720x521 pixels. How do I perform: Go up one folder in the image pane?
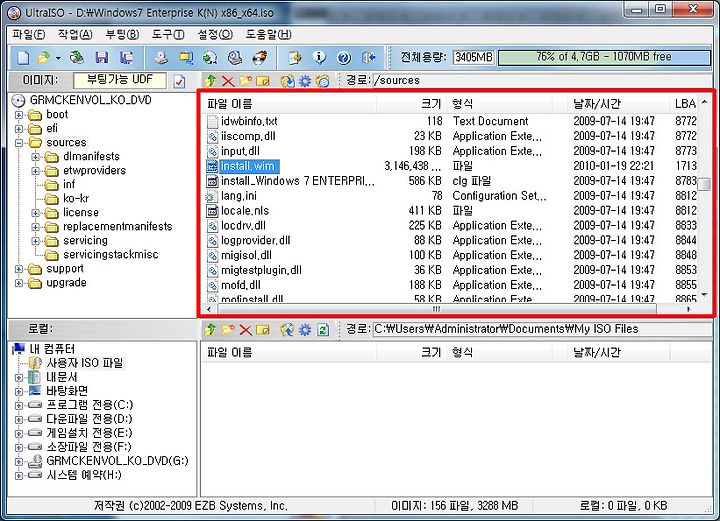click(210, 81)
